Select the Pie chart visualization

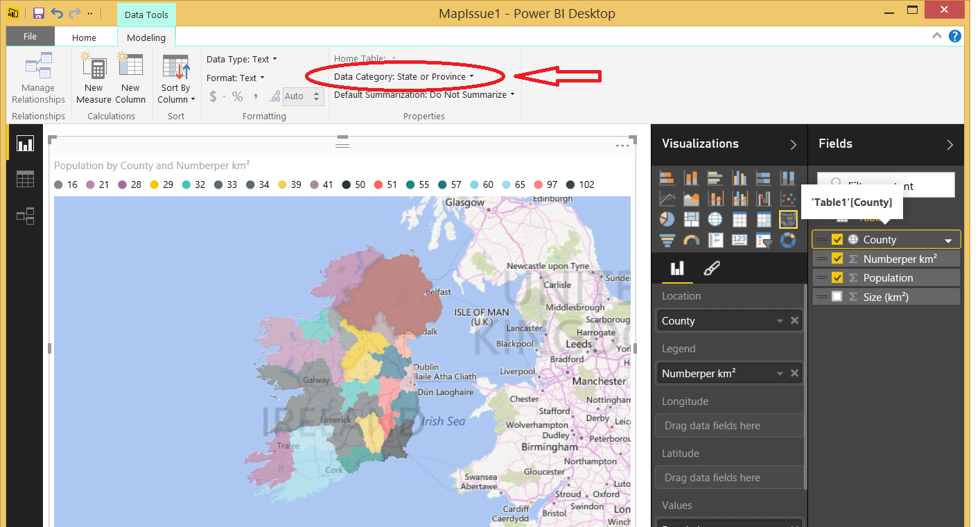tap(667, 220)
